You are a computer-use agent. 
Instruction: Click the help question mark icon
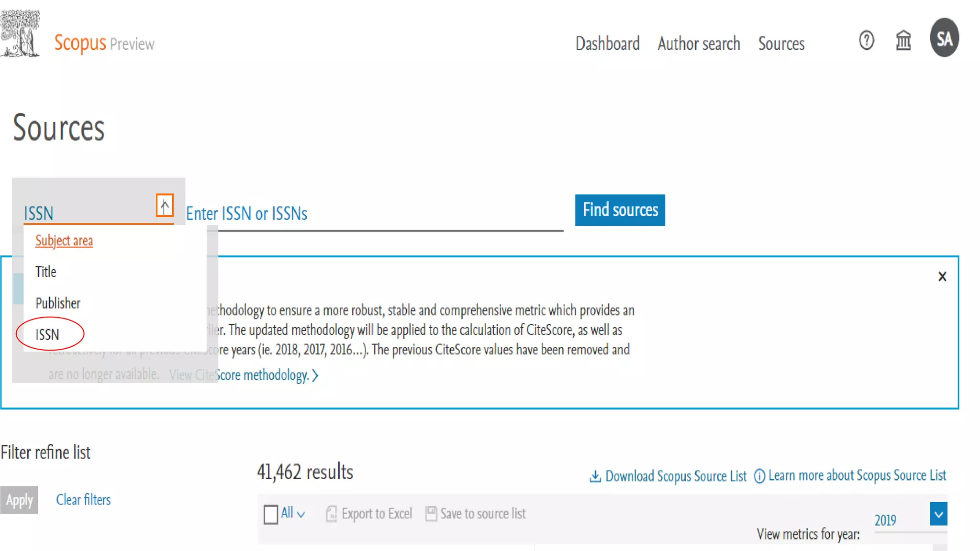click(866, 41)
